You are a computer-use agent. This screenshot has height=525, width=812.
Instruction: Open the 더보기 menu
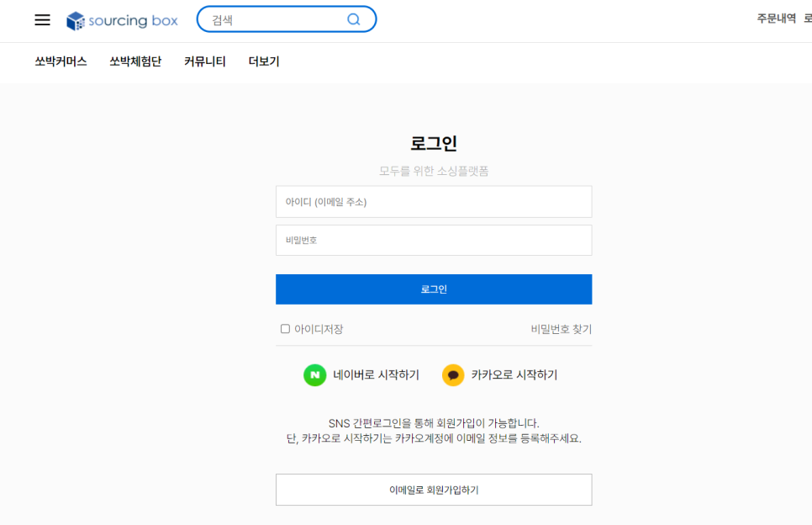click(264, 61)
